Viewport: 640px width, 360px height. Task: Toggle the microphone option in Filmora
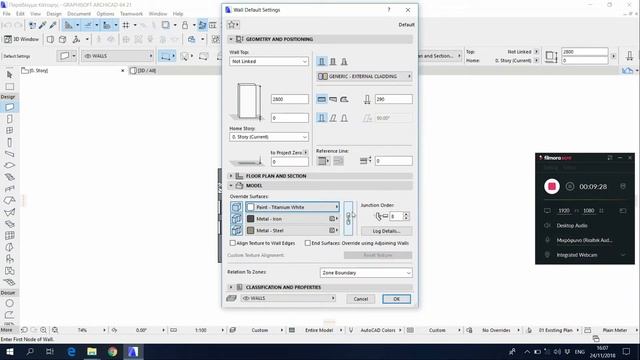coord(547,240)
